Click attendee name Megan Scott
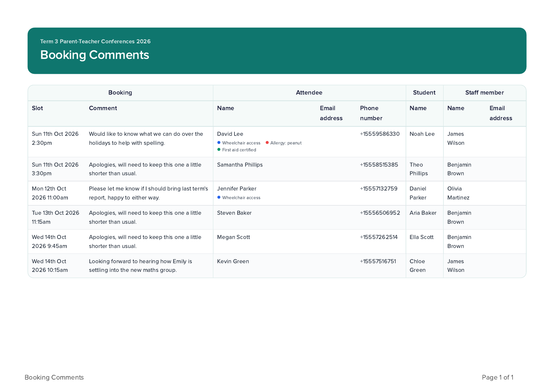Screen dimensions: 554x392 pos(233,237)
